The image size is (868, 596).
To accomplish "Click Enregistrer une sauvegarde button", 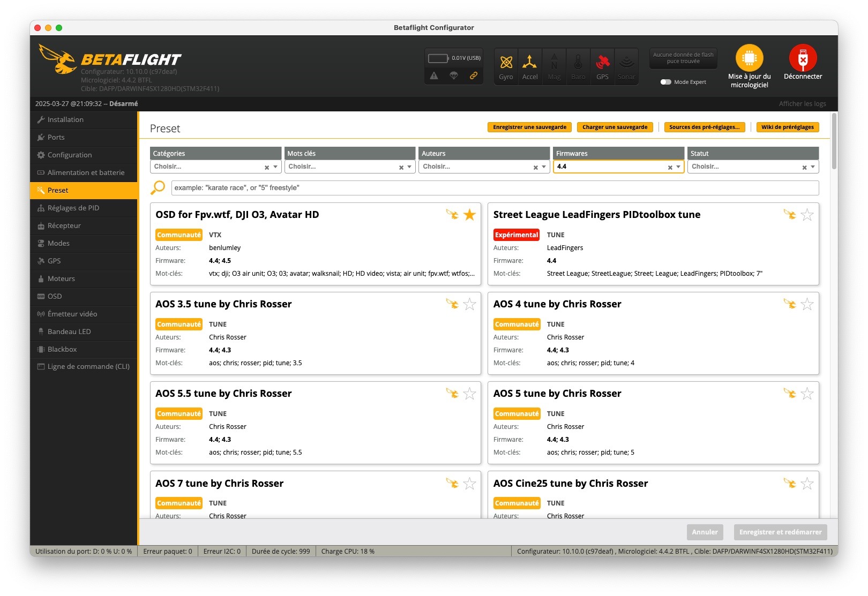I will click(x=529, y=127).
